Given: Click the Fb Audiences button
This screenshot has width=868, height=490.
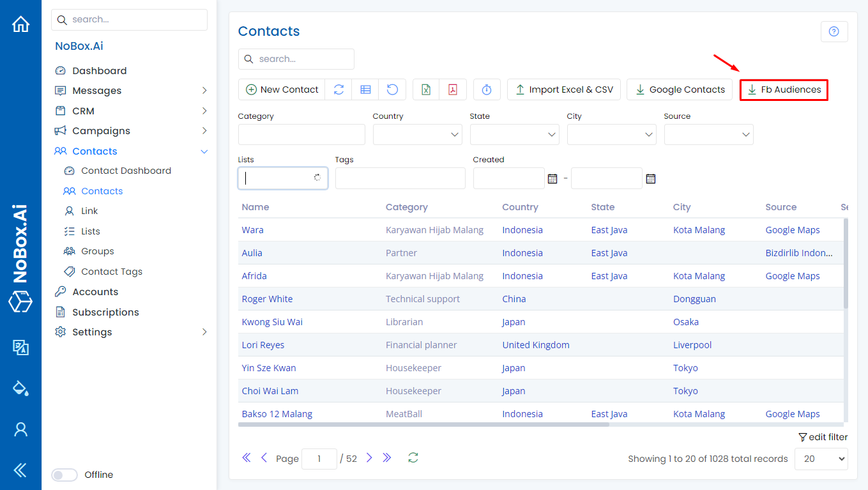Looking at the screenshot, I should [x=784, y=89].
